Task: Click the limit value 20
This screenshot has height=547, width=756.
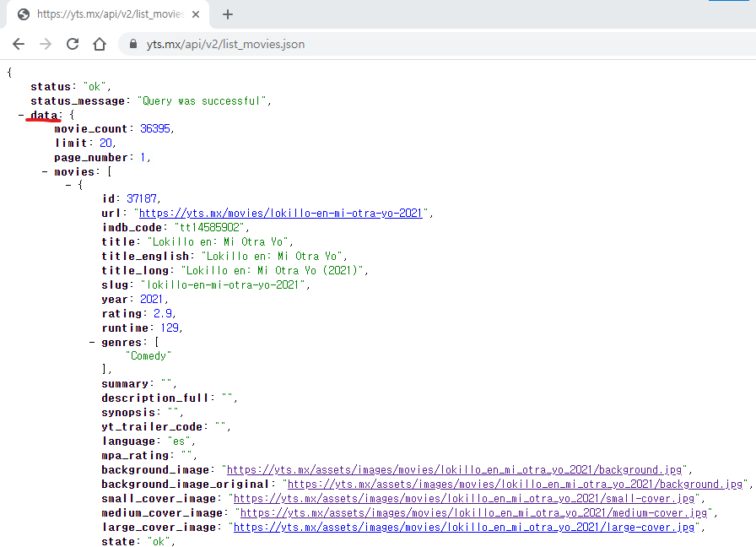Action: pyautogui.click(x=105, y=144)
